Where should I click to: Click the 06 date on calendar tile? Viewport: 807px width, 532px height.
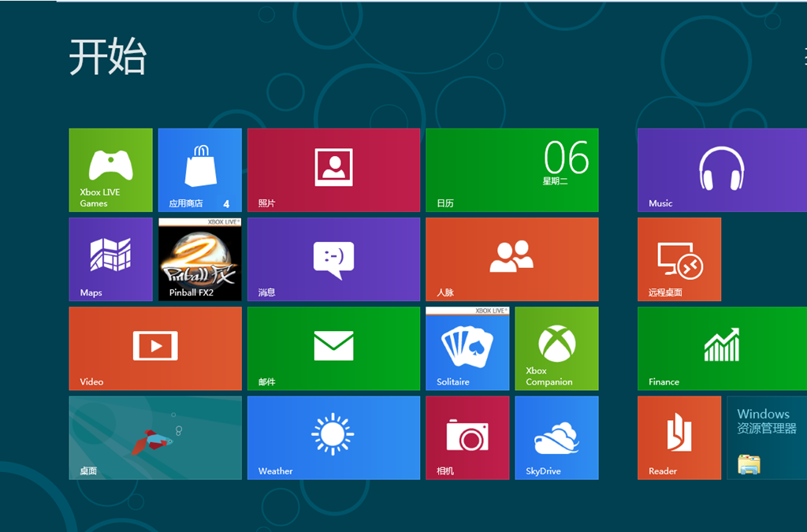(x=566, y=158)
